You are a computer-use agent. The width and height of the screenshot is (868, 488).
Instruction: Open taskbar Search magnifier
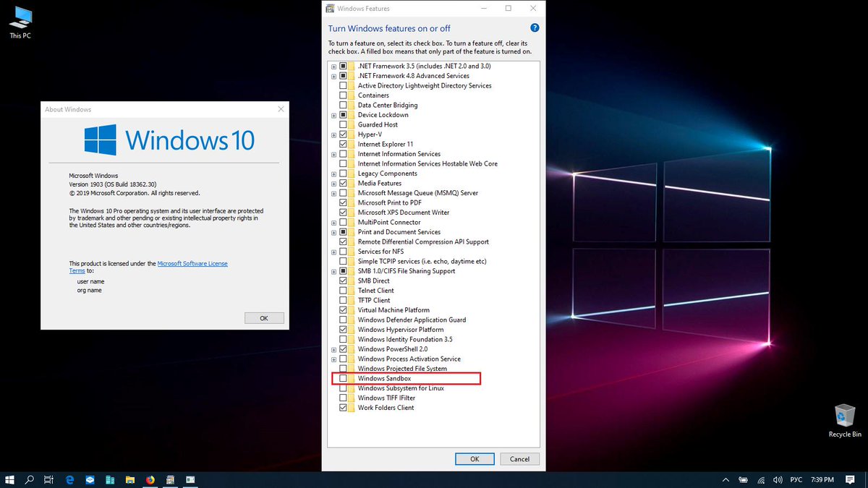[30, 479]
